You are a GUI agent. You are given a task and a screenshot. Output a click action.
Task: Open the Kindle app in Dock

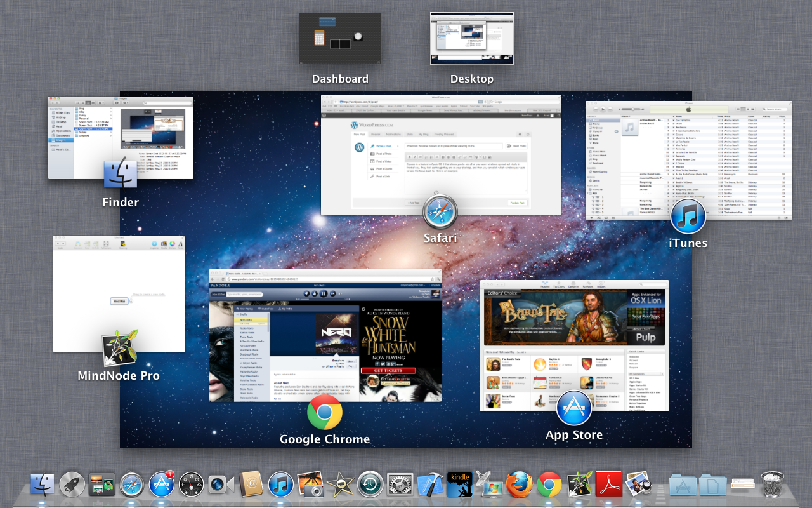460,485
